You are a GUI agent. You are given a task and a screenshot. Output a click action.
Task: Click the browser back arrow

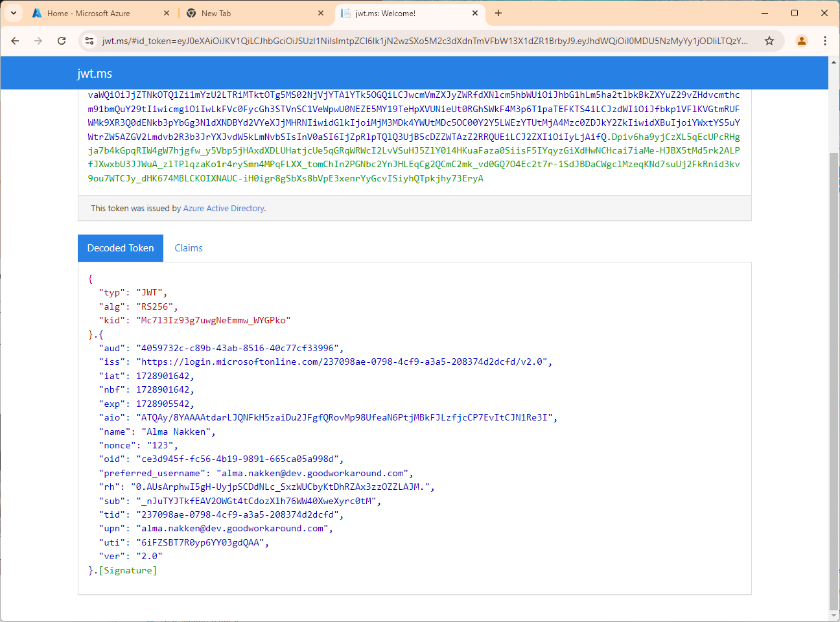point(15,41)
